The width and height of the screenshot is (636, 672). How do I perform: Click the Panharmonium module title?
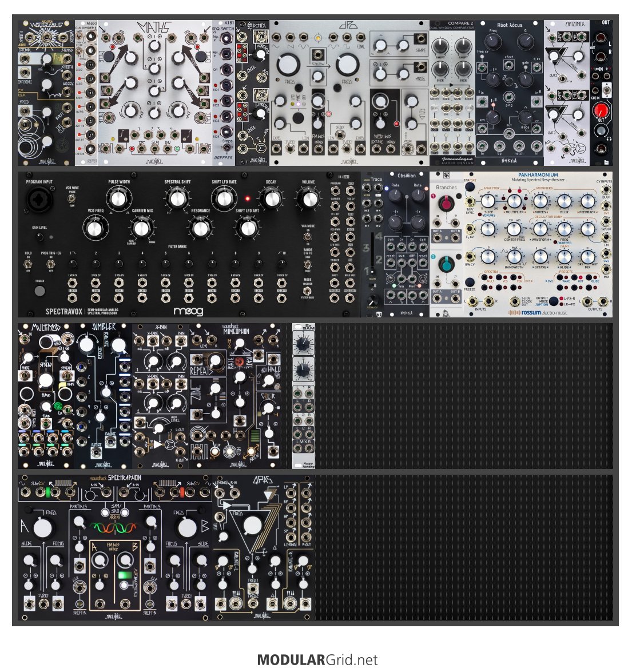538,175
